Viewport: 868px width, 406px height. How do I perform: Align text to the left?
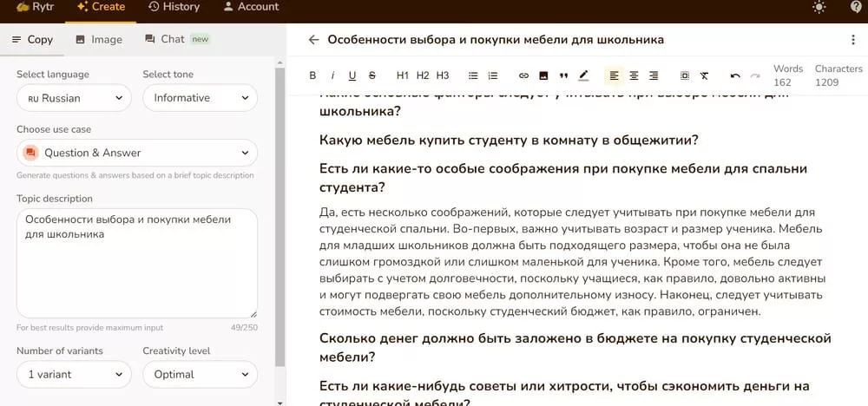click(614, 75)
